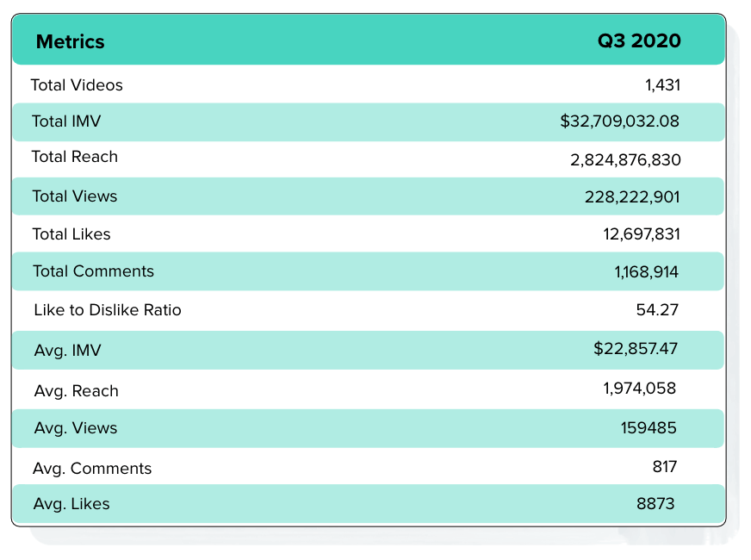Viewport: 751px width, 560px height.
Task: Click the 1,431 total videos value
Action: point(662,84)
